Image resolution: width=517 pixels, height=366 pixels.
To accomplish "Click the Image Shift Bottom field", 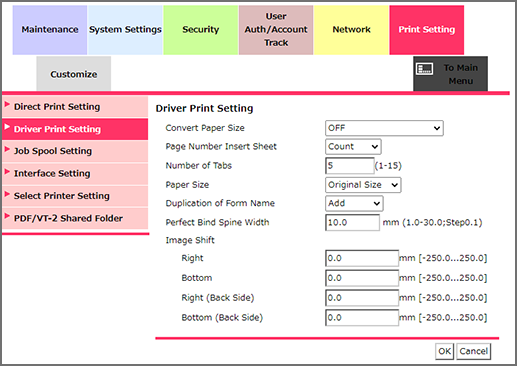I will point(362,278).
